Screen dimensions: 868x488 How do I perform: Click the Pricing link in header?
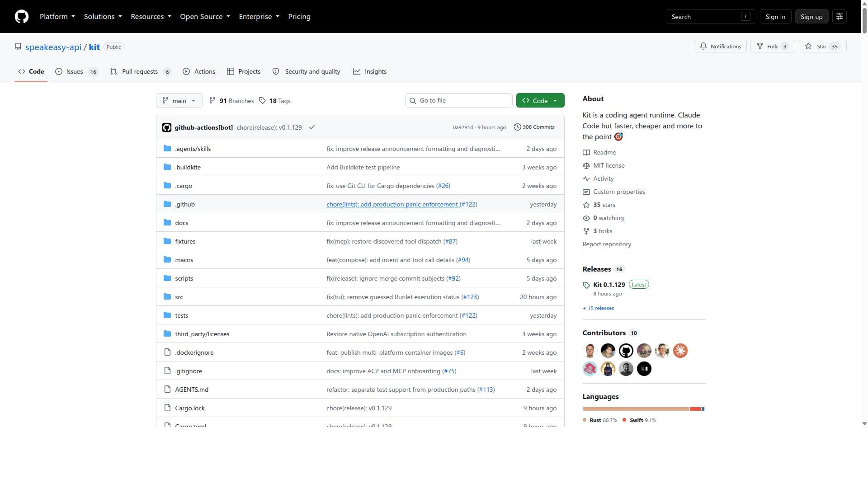point(299,17)
